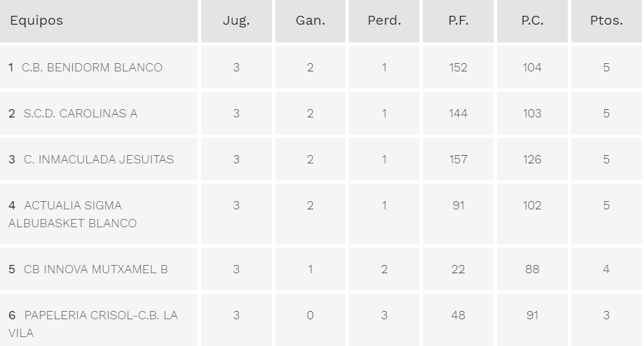Viewport: 644px width, 346px height.
Task: Click the 152 points-for value for Benidorm
Action: 459,67
